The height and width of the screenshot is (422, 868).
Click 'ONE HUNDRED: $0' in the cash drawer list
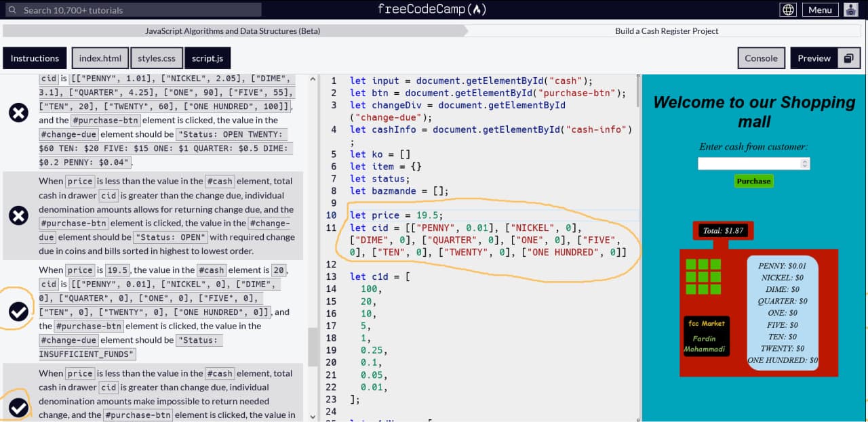(783, 360)
